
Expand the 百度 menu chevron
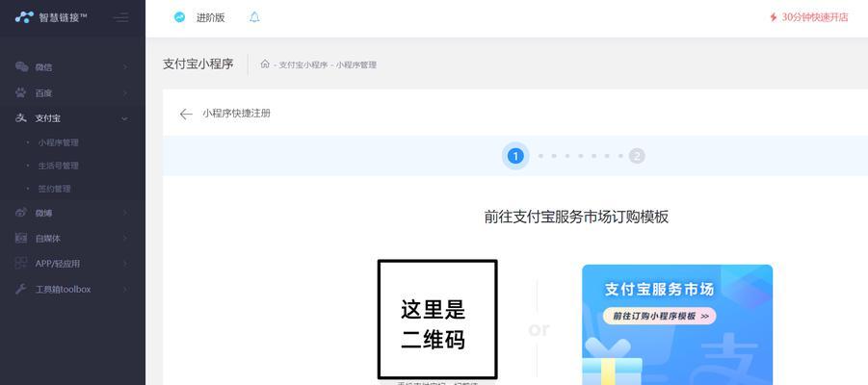click(x=125, y=93)
